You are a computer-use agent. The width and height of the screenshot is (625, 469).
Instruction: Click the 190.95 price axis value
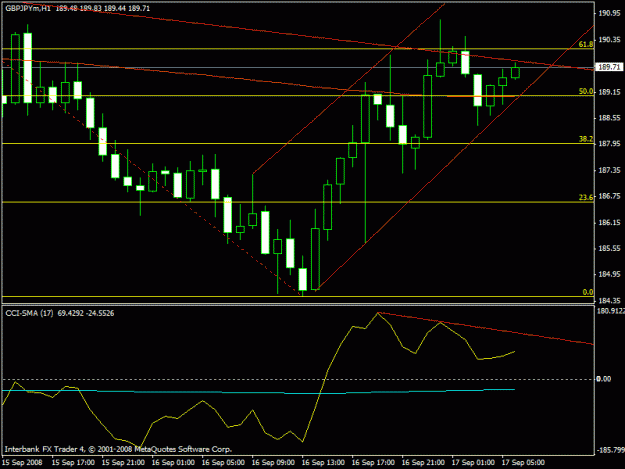(x=609, y=13)
